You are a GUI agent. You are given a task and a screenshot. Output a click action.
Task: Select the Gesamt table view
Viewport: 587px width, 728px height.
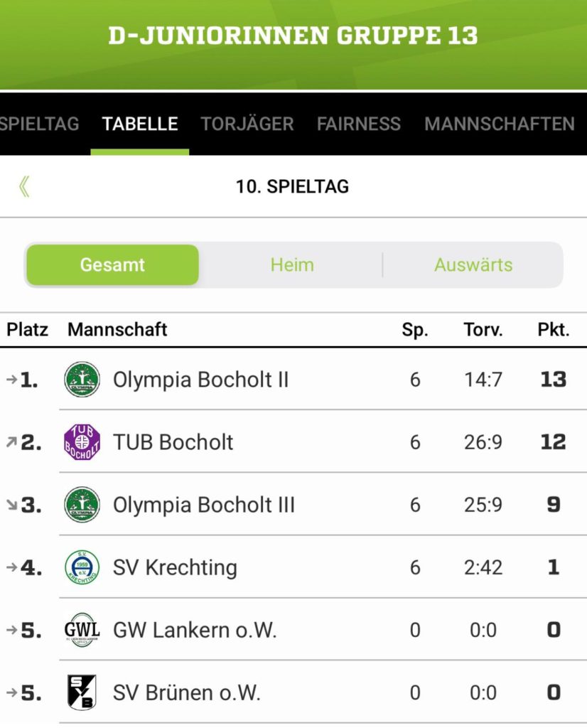click(112, 265)
